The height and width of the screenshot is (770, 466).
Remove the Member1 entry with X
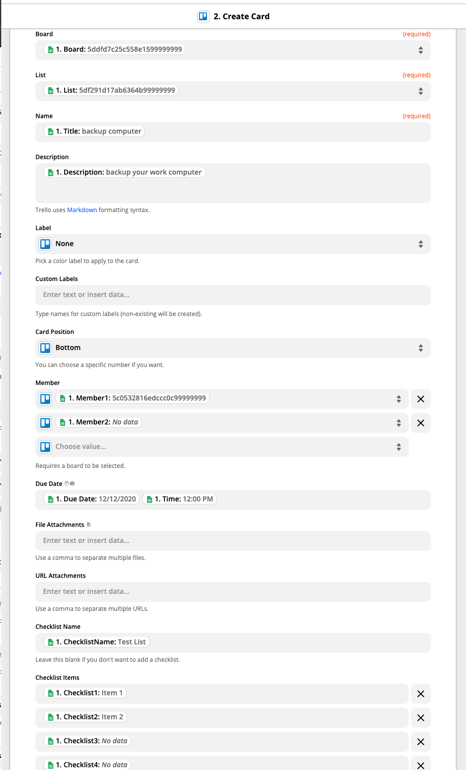pos(420,399)
